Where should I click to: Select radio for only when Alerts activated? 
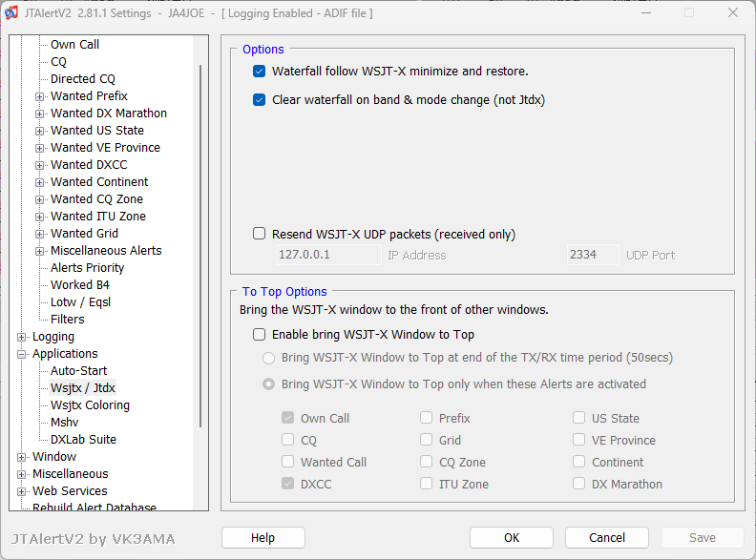pyautogui.click(x=268, y=384)
